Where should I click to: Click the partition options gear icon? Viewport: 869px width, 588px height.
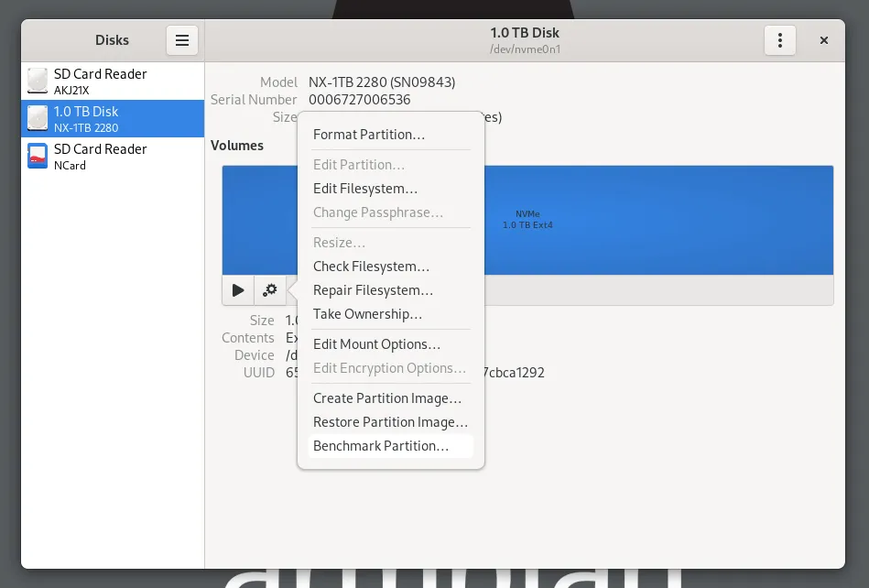pos(270,290)
